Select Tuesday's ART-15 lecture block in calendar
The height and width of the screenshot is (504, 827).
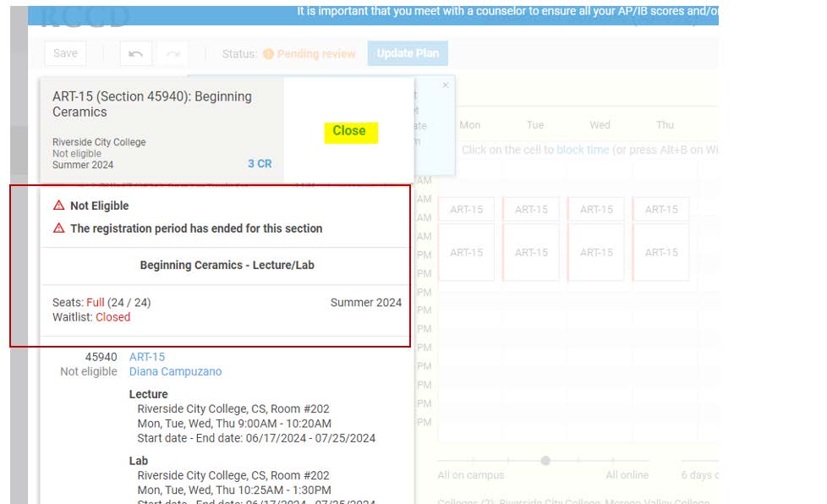tap(531, 210)
